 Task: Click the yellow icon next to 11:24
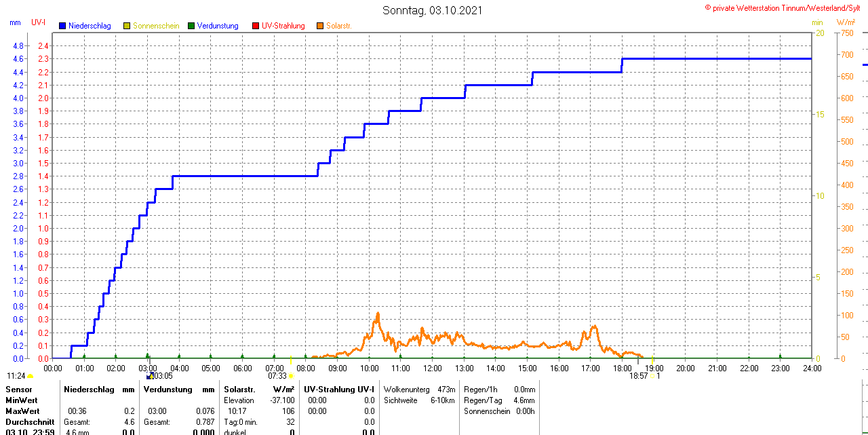[x=31, y=375]
